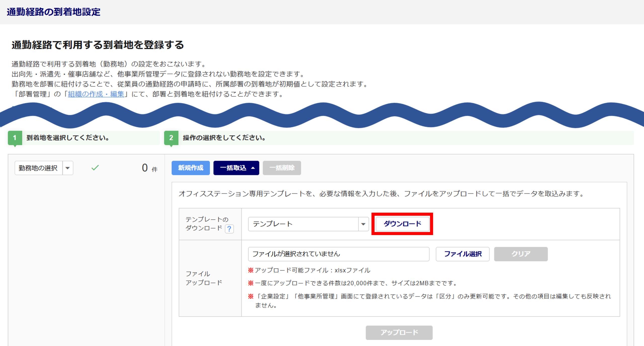Click the 新規作成 button
This screenshot has width=644, height=346.
(190, 168)
